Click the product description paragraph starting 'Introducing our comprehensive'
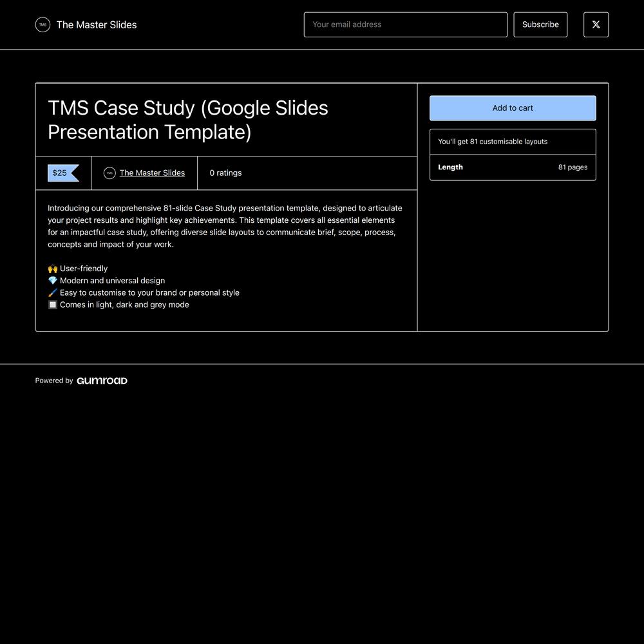This screenshot has height=644, width=644. point(225,226)
